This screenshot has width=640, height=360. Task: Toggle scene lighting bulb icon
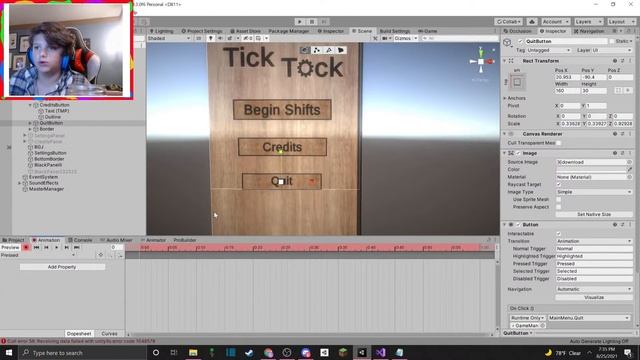(x=211, y=38)
